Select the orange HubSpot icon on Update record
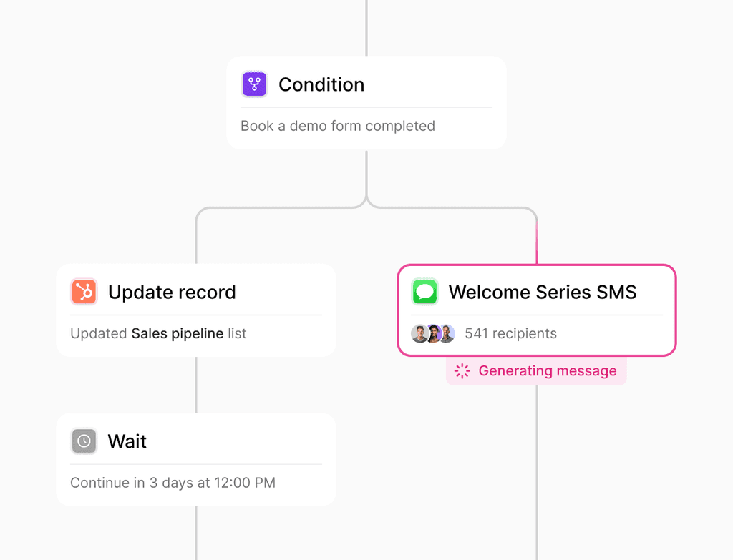Screen dimensions: 733x560 pyautogui.click(x=84, y=292)
